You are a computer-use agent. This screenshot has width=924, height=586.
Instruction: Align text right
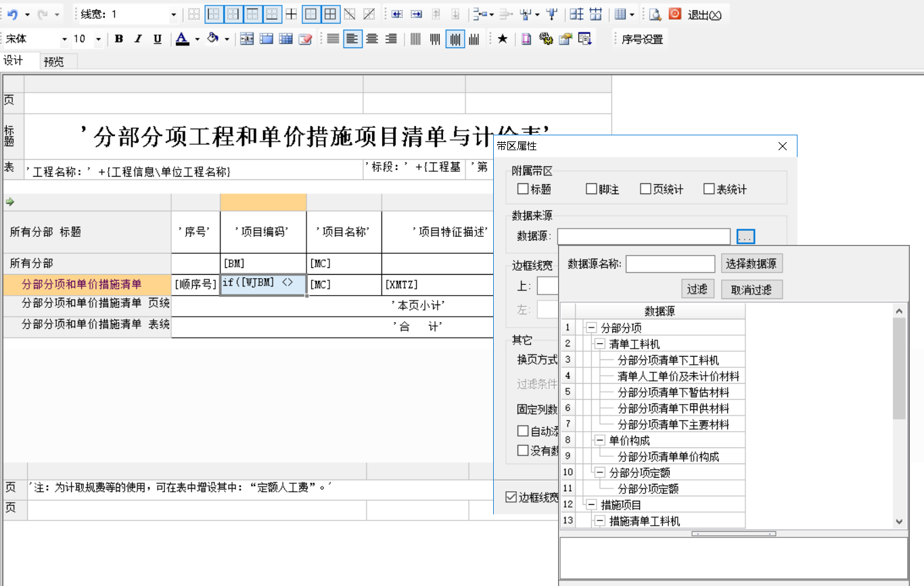391,39
